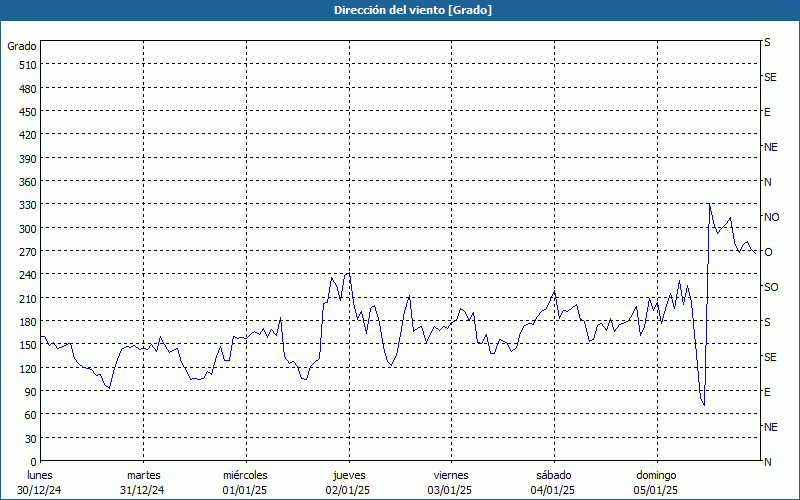
Task: Click the lowest wind dip near 70 on domingo
Action: 704,405
